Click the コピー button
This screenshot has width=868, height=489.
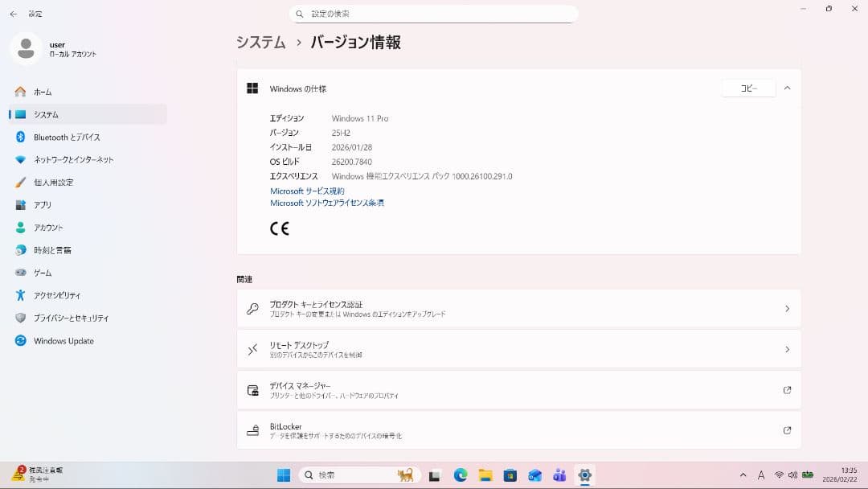(x=747, y=88)
